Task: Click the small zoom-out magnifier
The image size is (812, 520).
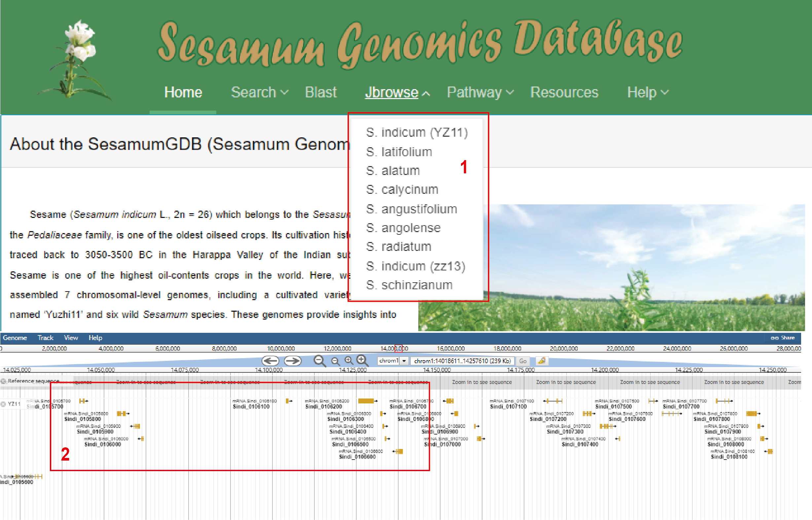Action: click(335, 361)
